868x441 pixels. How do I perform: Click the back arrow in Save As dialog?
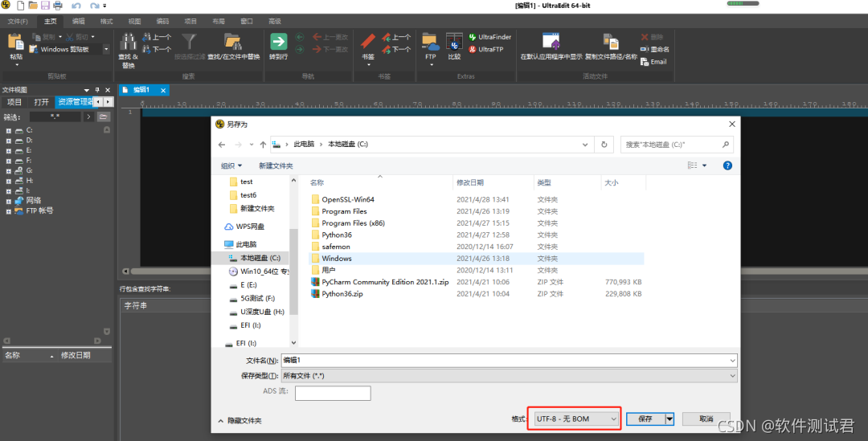pos(222,145)
